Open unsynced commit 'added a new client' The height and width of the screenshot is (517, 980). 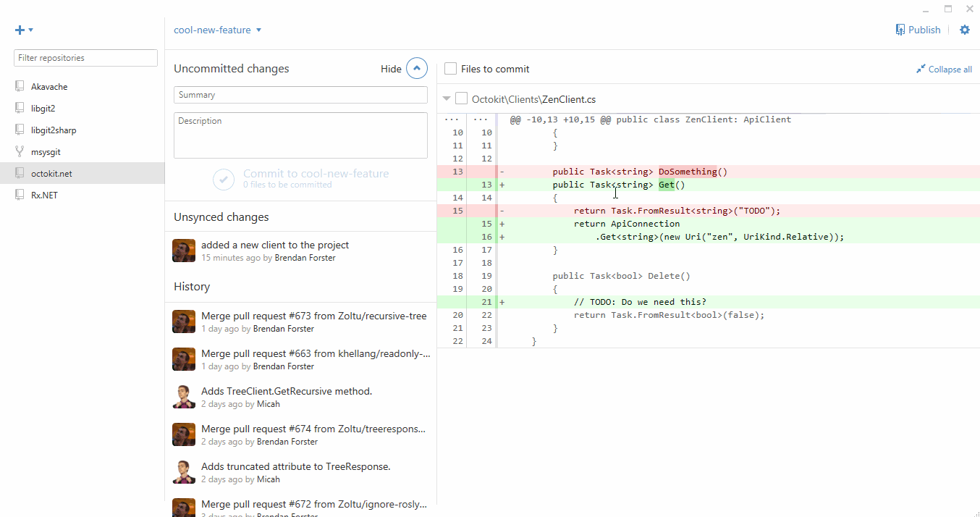275,245
